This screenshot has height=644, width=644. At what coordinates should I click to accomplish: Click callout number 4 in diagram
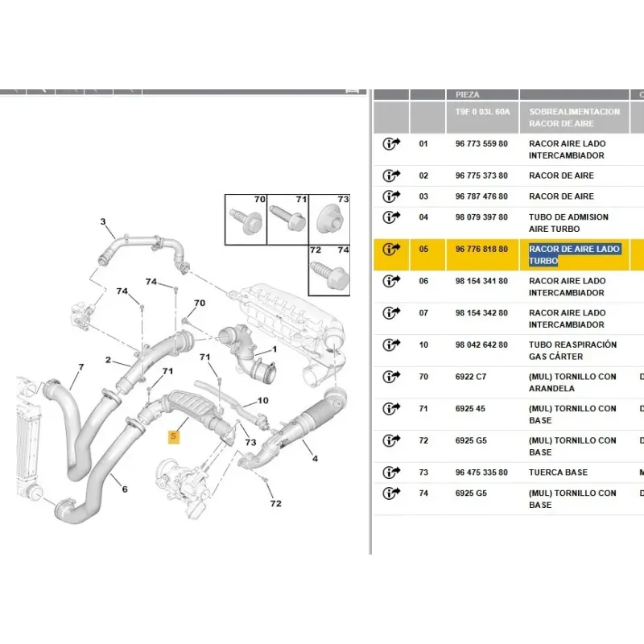point(315,460)
